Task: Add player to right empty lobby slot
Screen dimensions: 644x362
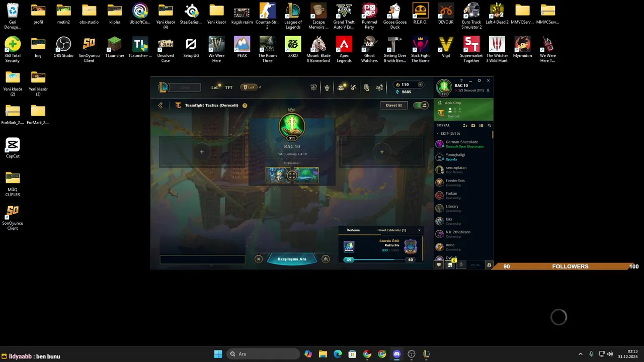Action: (382, 152)
